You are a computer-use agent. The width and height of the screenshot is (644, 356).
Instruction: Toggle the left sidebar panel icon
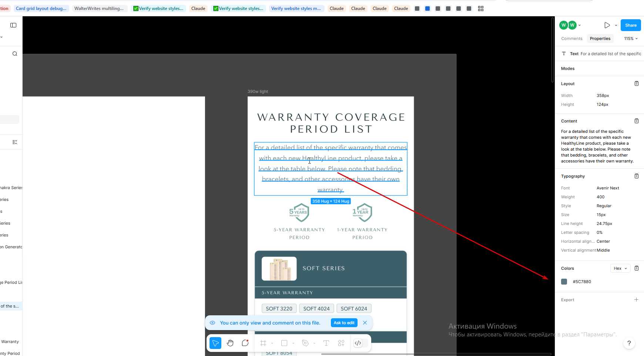[13, 25]
